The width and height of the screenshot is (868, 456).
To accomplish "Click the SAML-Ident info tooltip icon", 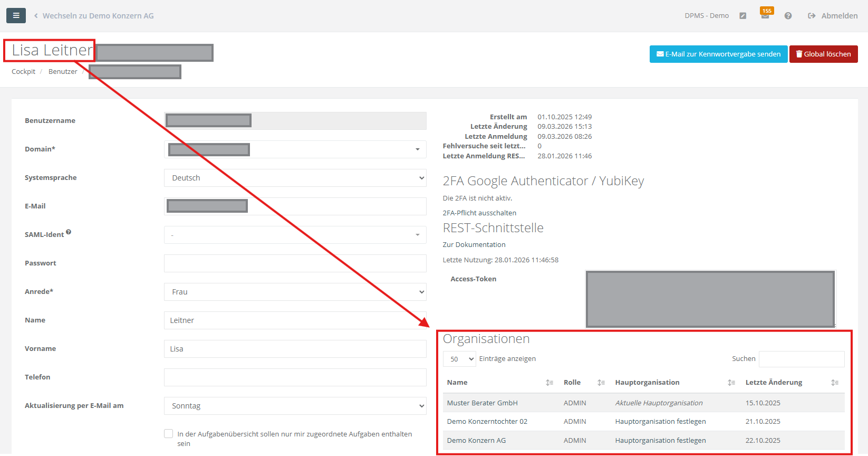I will tap(69, 232).
